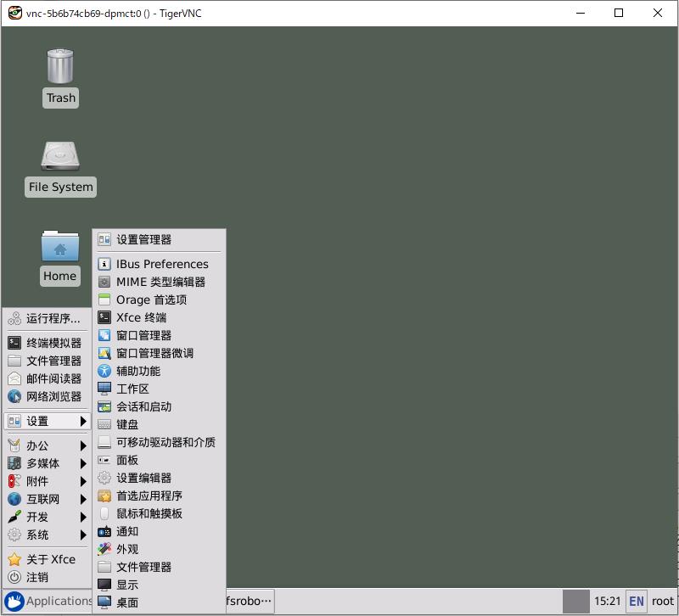
Task: Click the 桌面 desktop icon
Action: [104, 602]
